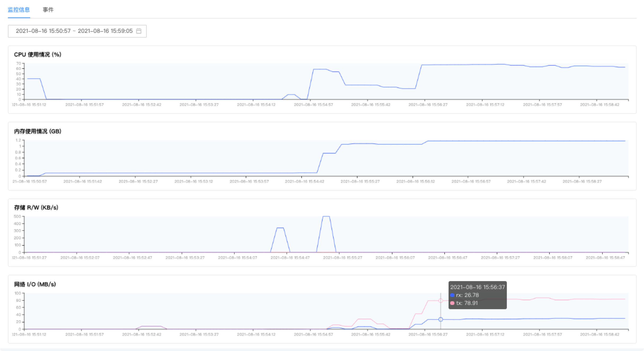Click the CPU 使用情况 chart title

[38, 55]
